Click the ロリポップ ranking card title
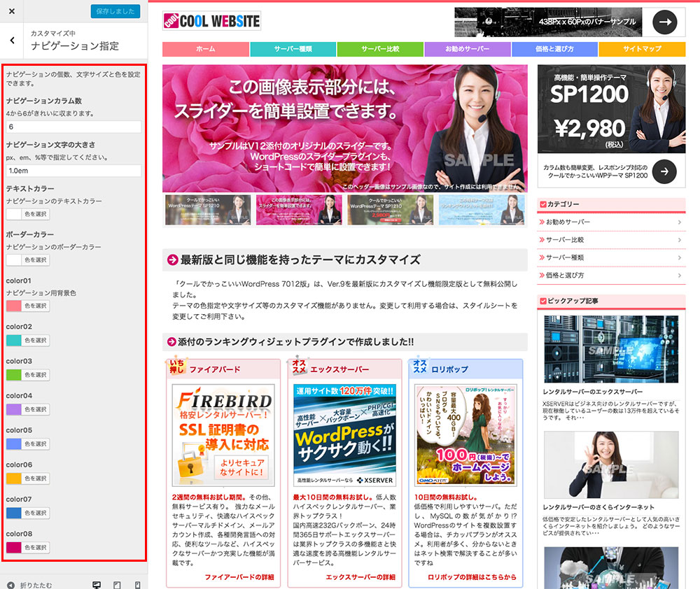This screenshot has width=700, height=589. 449,369
